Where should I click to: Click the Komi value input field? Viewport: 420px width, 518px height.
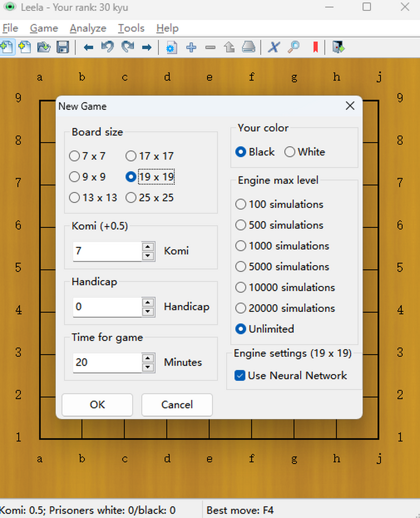(x=107, y=251)
